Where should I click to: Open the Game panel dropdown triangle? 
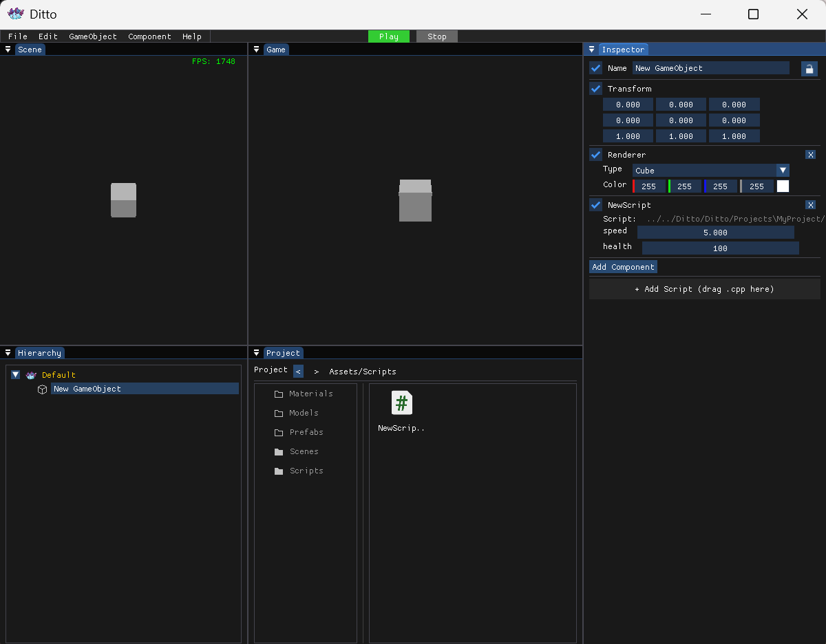256,50
